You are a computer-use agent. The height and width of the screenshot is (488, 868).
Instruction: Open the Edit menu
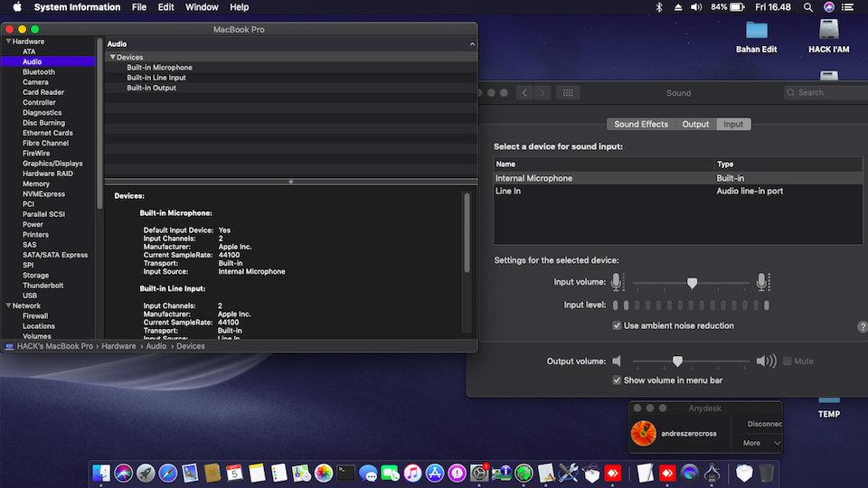click(165, 7)
